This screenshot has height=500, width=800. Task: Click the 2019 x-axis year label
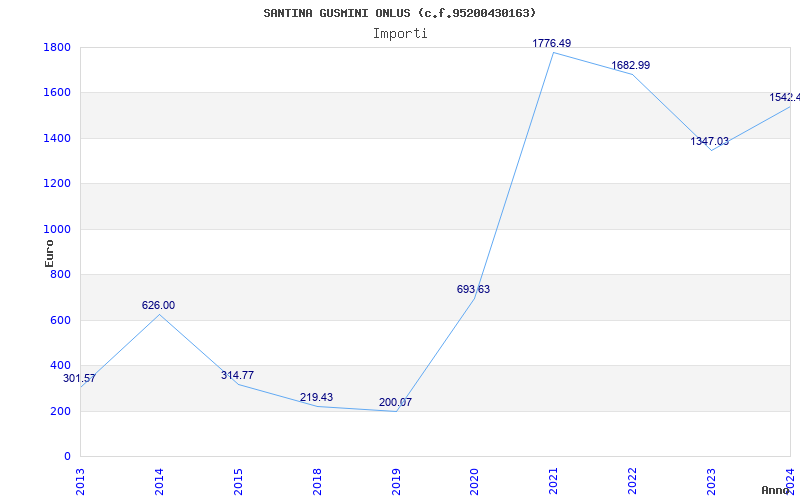(396, 481)
